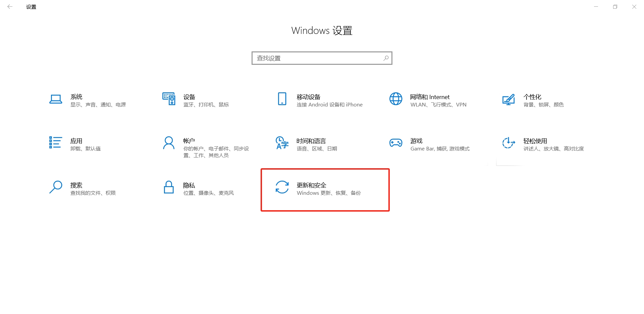Click the Gaming (游戏) controller icon
The width and height of the screenshot is (644, 314).
[395, 143]
